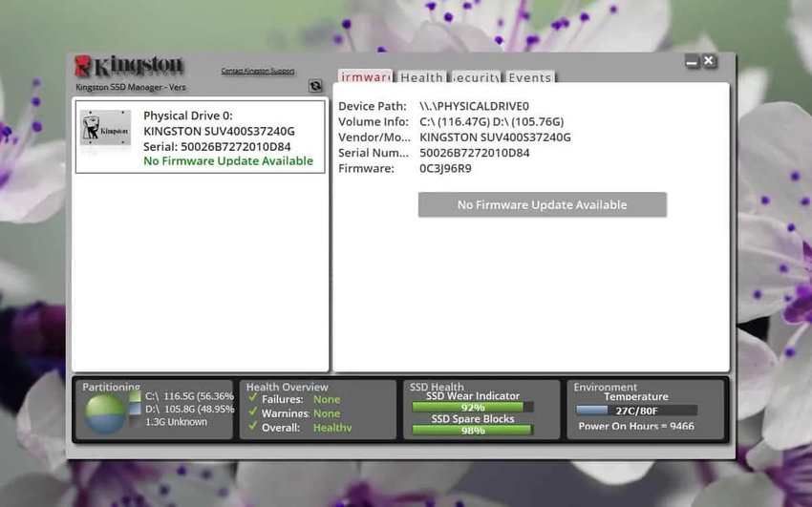
Task: Click the SSD Wear Indicator bar
Action: coord(473,407)
